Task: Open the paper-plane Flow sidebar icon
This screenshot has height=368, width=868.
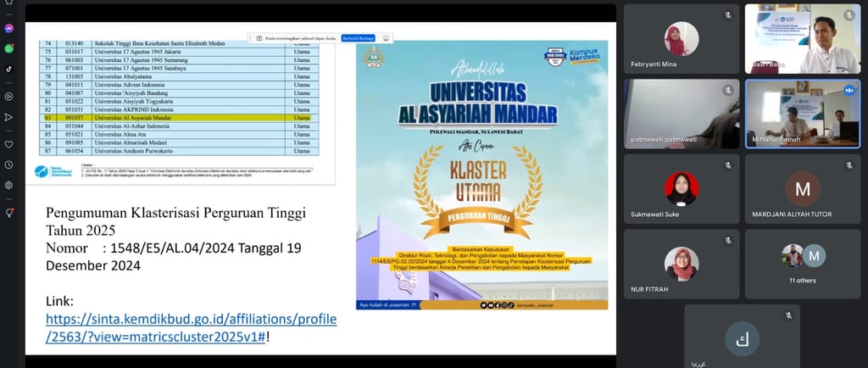Action: (8, 117)
